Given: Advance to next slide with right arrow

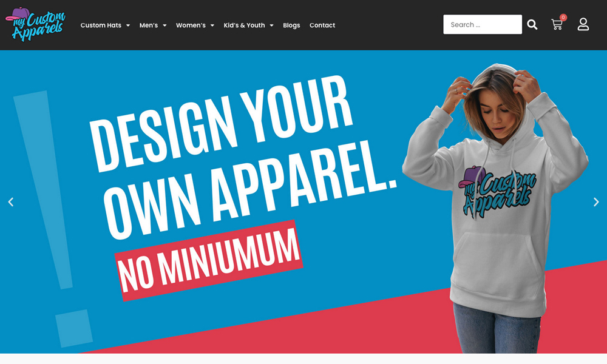Looking at the screenshot, I should pos(596,202).
